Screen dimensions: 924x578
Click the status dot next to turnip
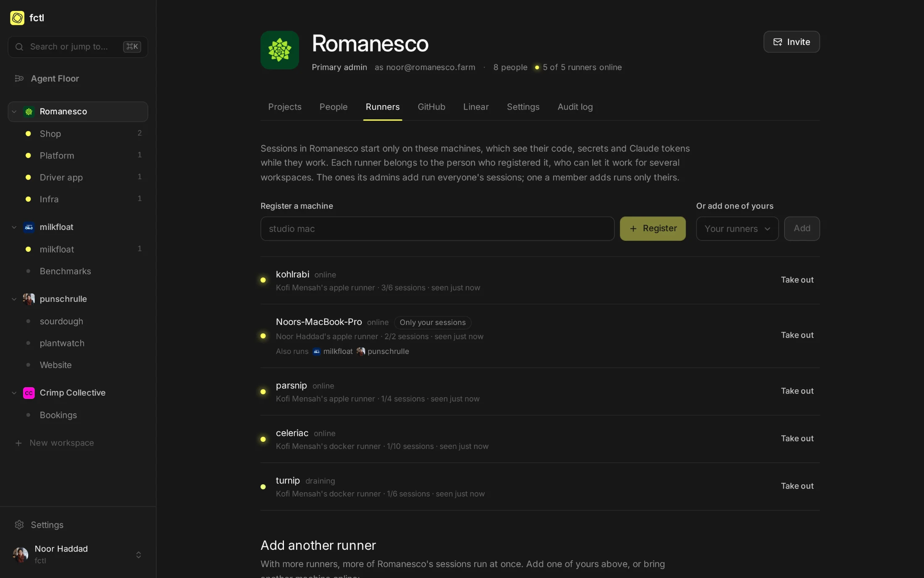coord(263,487)
